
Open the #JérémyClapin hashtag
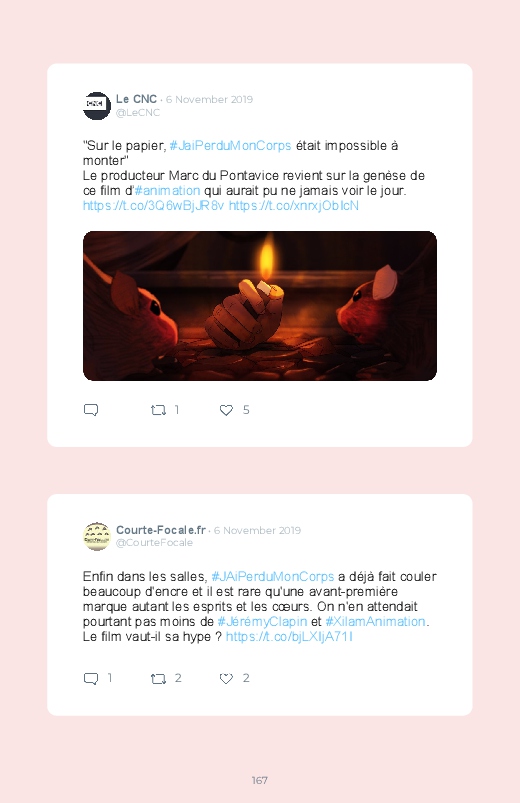(262, 622)
